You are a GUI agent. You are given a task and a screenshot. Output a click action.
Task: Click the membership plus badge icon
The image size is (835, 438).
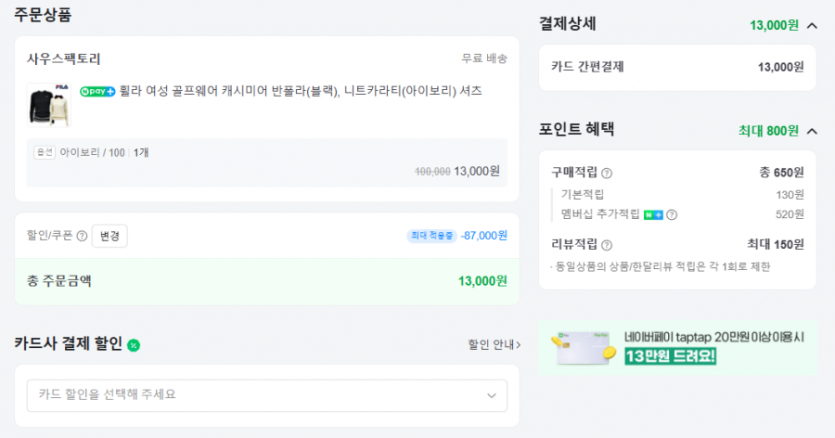pyautogui.click(x=653, y=214)
